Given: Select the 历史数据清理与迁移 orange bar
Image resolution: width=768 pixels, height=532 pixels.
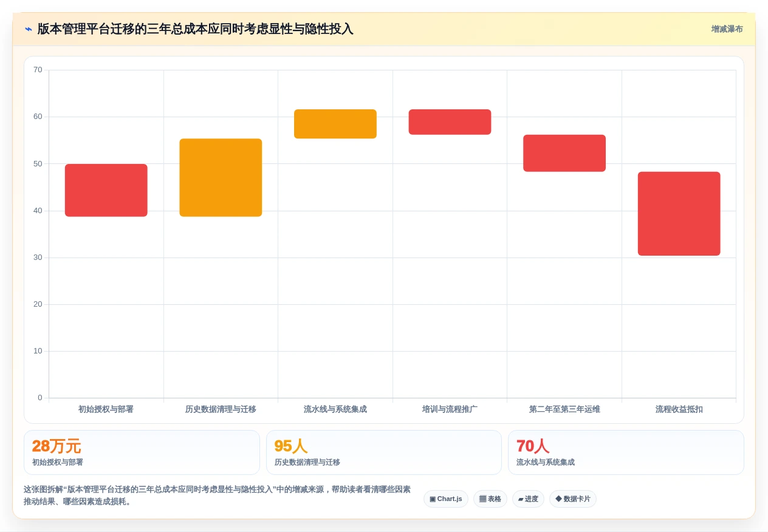Looking at the screenshot, I should [x=221, y=177].
